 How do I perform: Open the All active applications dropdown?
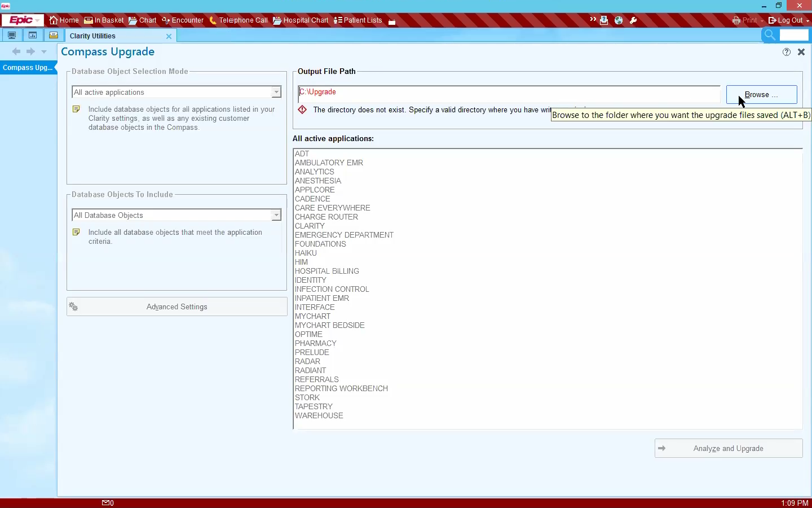[176, 92]
